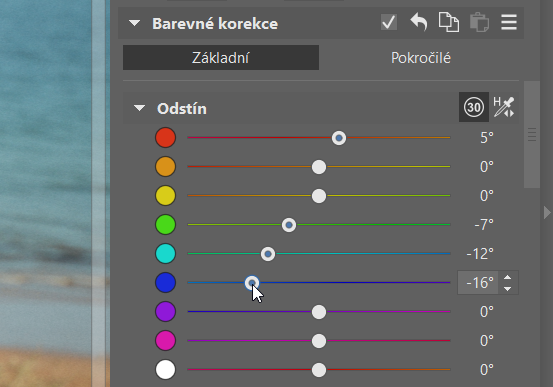Click the orange hue slider handle
This screenshot has height=387, width=553.
319,167
